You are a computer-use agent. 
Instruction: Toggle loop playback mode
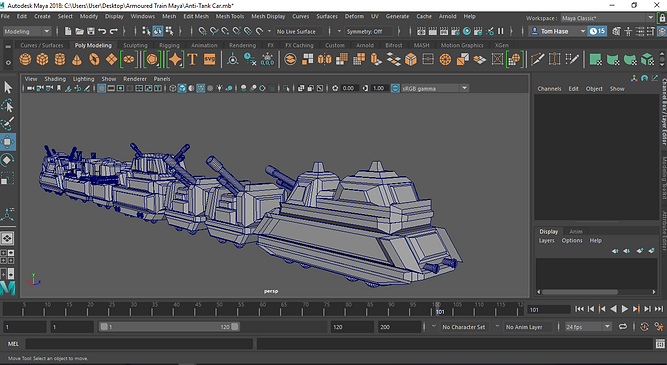click(x=623, y=327)
